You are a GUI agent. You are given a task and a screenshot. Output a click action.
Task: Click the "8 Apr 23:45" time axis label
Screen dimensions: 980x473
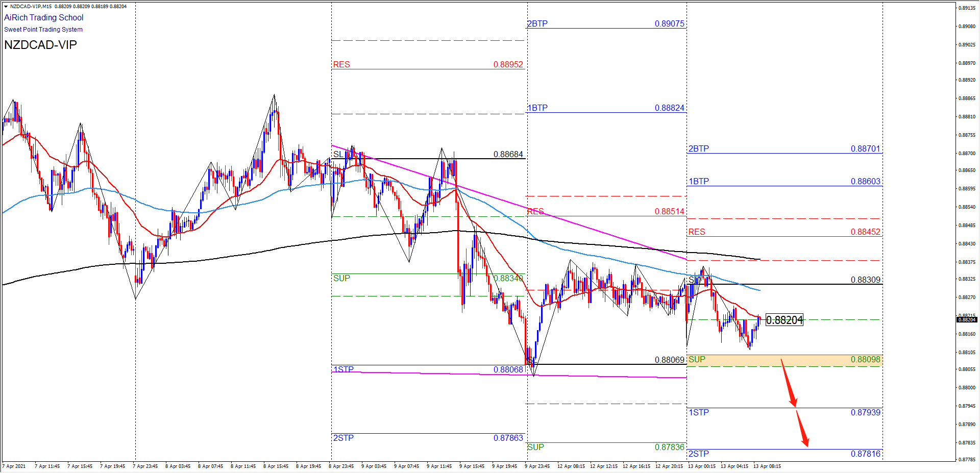[x=341, y=466]
